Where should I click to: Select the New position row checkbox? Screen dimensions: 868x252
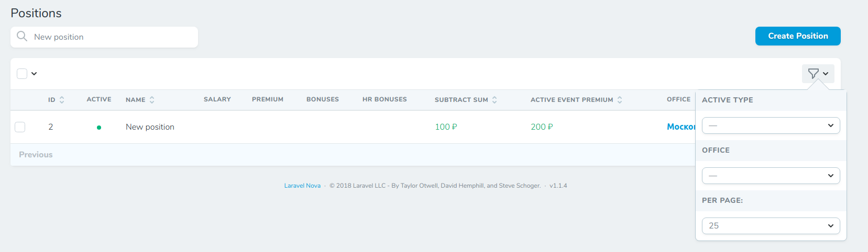(20, 127)
